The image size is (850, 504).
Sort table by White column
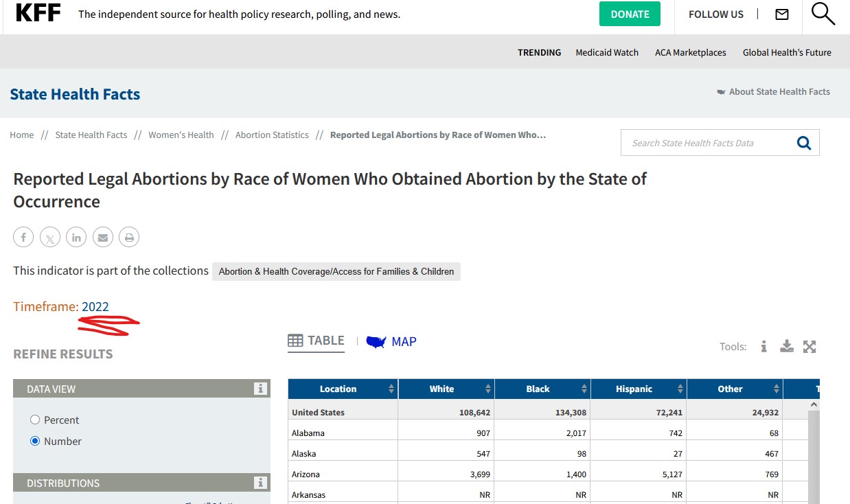[446, 389]
